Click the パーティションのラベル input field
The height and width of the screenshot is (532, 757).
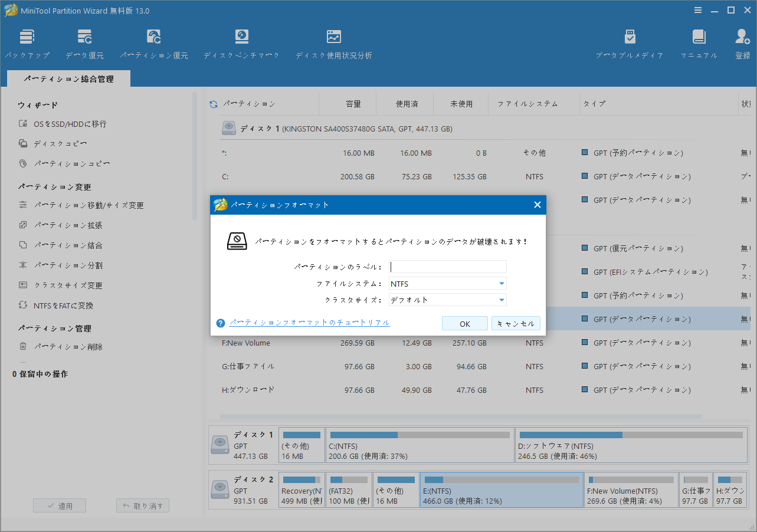[447, 267]
